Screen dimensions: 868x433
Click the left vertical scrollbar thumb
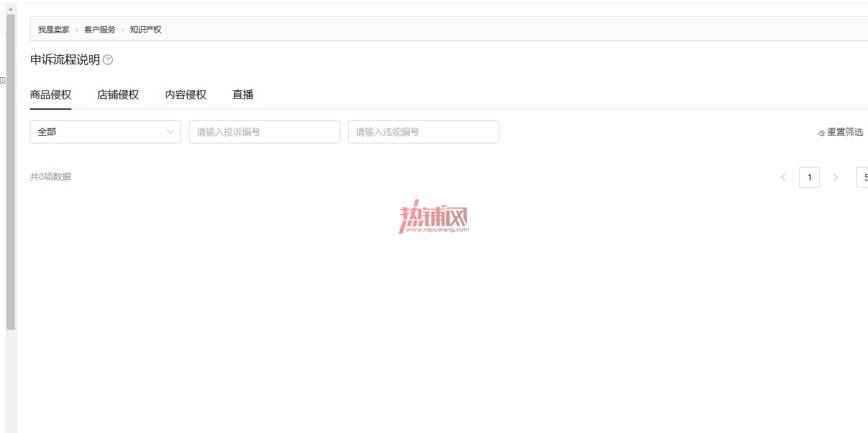click(10, 172)
